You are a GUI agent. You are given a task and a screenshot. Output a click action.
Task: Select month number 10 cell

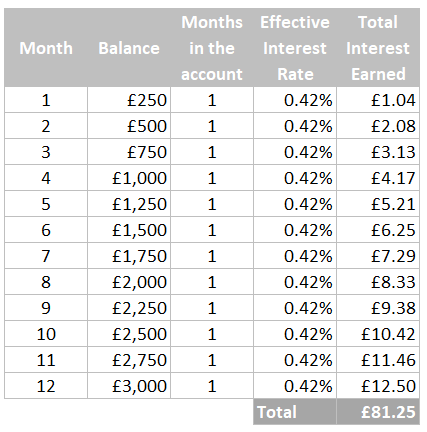[46, 334]
